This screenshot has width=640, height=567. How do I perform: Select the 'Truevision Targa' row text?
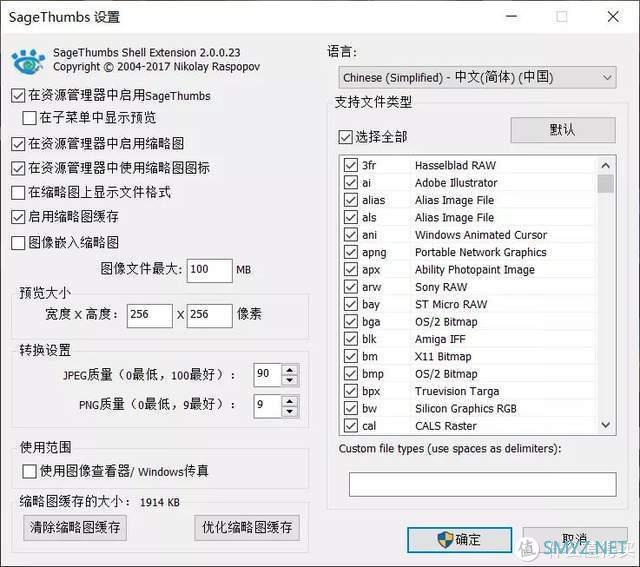[x=457, y=391]
